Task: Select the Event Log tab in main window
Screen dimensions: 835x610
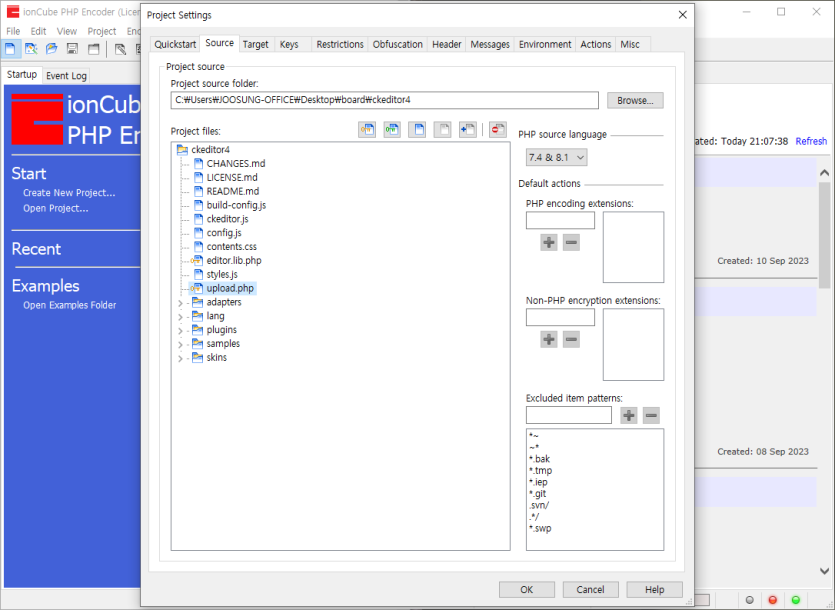Action: 66,76
